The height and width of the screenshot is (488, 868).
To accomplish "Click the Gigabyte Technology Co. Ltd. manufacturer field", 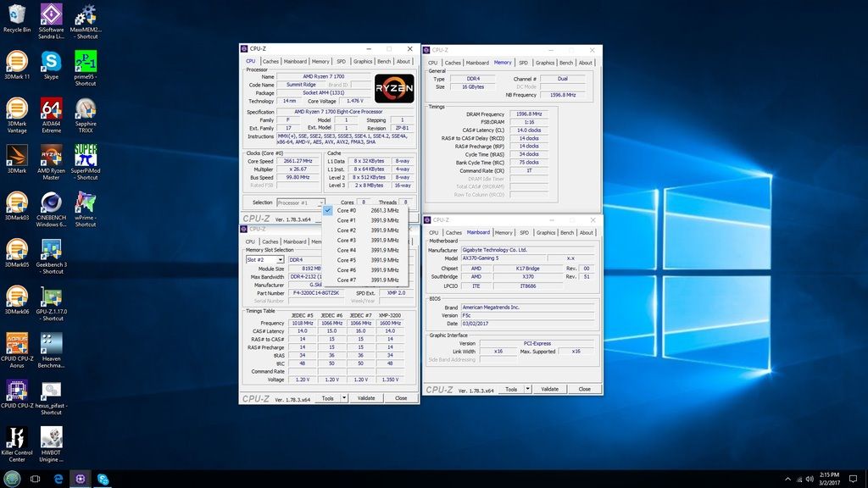I will coord(527,250).
